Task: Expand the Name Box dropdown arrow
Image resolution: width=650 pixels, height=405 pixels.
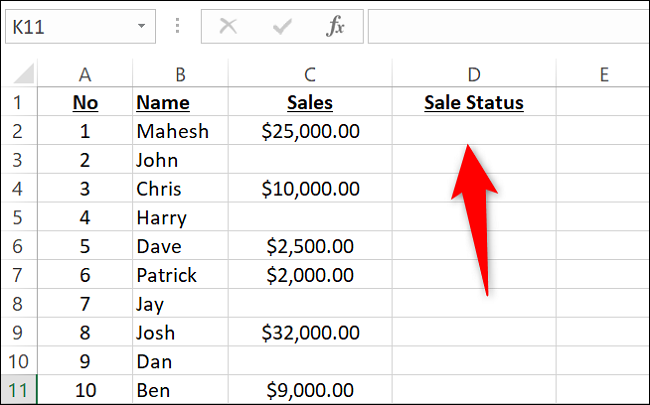Action: (142, 26)
